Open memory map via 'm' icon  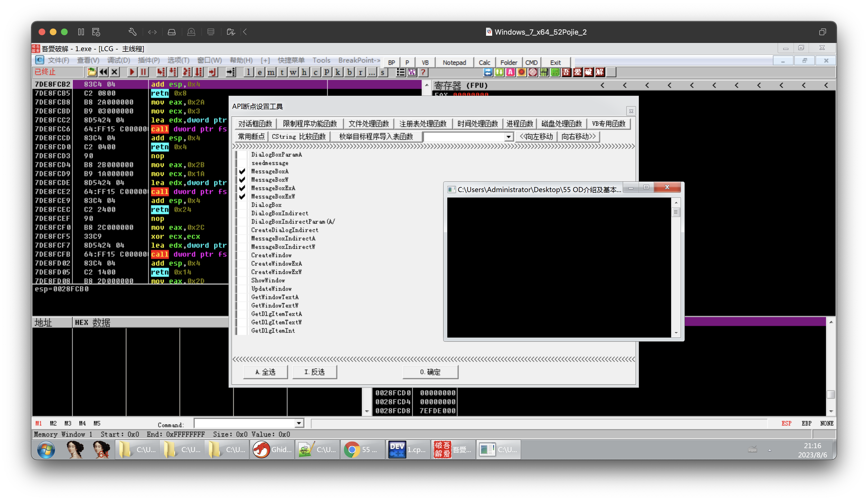(271, 72)
